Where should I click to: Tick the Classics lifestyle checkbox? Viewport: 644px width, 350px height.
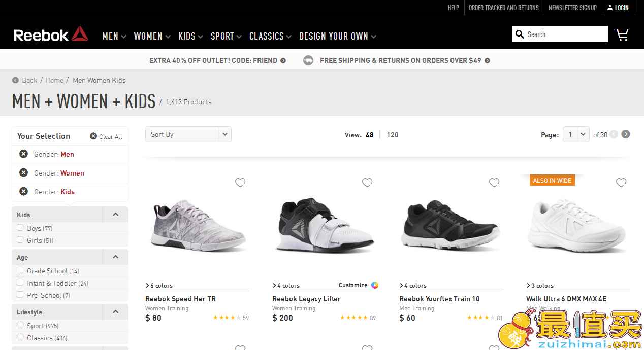(20, 337)
